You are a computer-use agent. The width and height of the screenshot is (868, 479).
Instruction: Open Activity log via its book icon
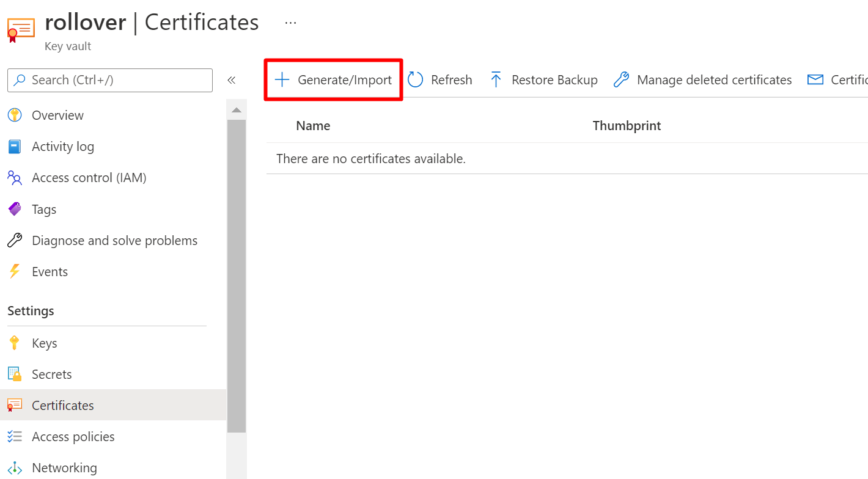coord(14,146)
